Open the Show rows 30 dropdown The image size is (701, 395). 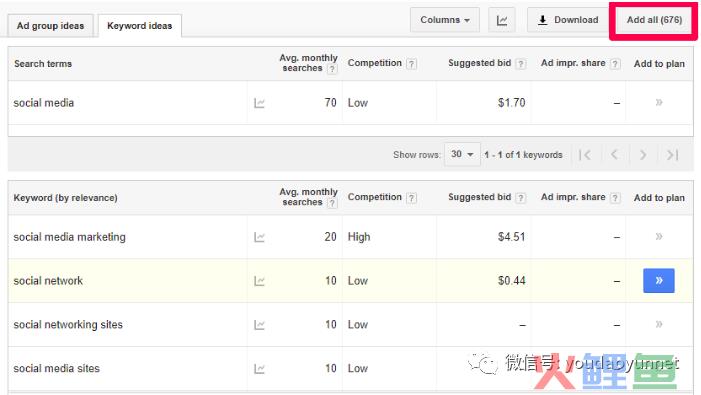(x=462, y=154)
